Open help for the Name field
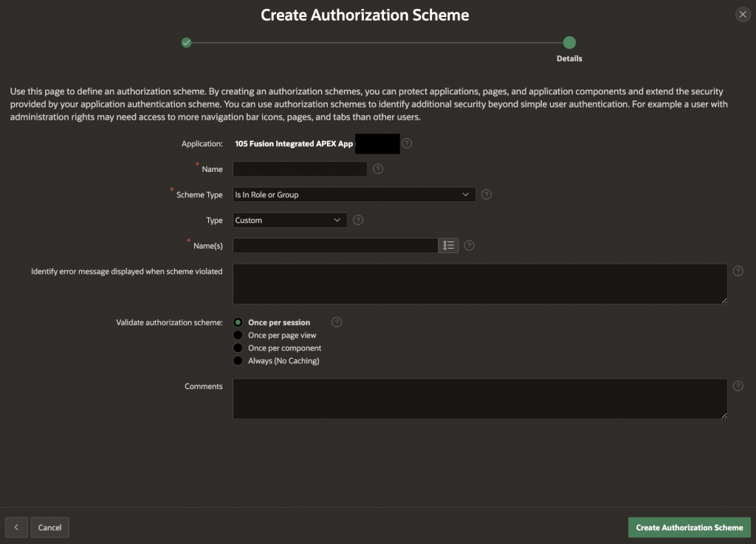Screen dimensions: 756x544 [378, 169]
